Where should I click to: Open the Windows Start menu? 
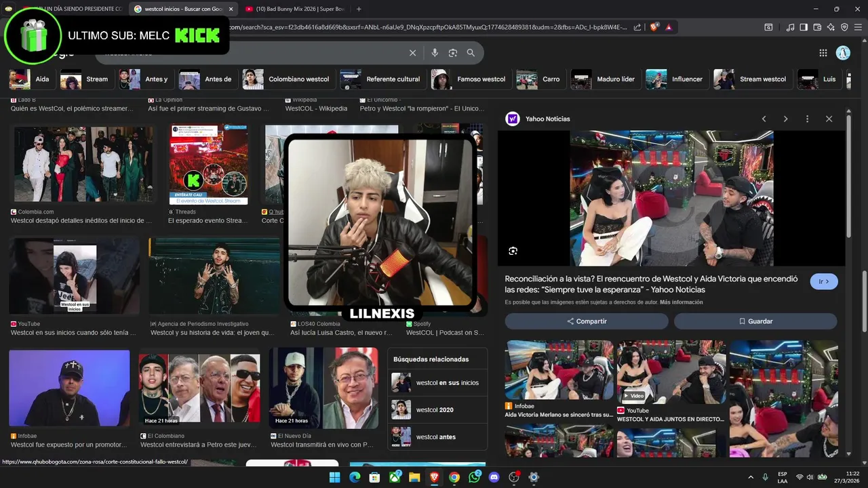click(x=335, y=477)
